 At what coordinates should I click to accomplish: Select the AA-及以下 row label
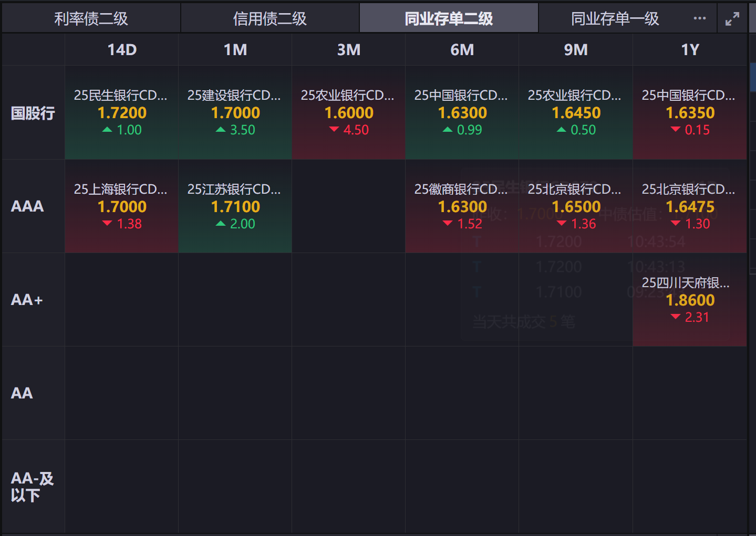[x=33, y=487]
